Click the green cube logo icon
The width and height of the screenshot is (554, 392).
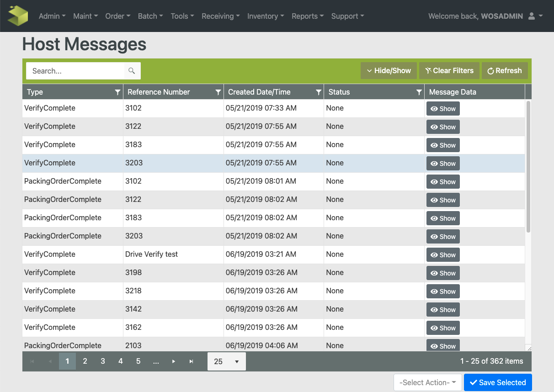coord(18,16)
